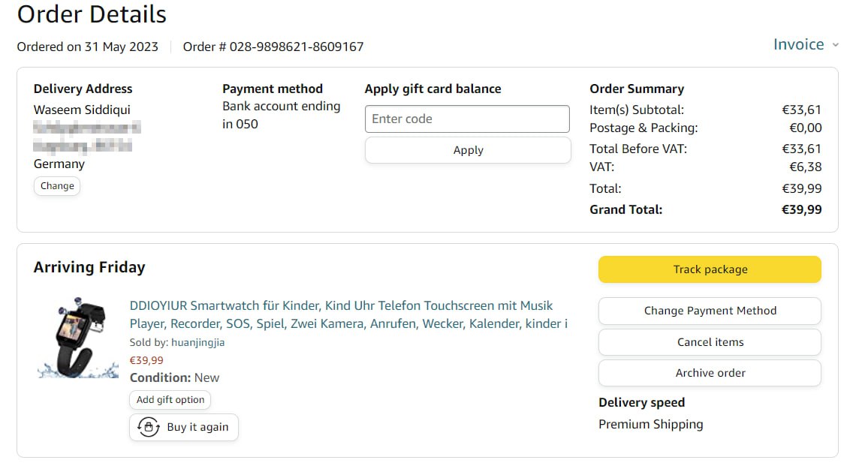Select Change Payment Method
Screen dimensions: 868x475
pyautogui.click(x=710, y=311)
